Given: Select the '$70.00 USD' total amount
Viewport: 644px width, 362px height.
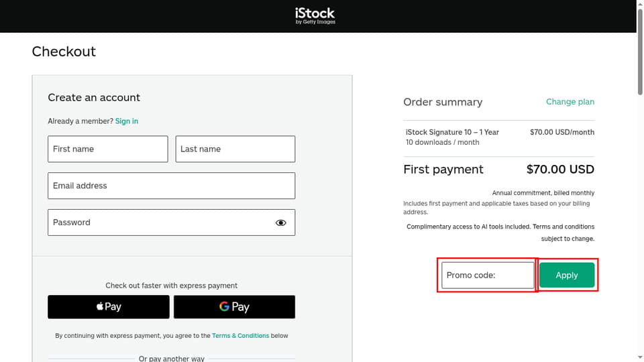Looking at the screenshot, I should pos(560,169).
